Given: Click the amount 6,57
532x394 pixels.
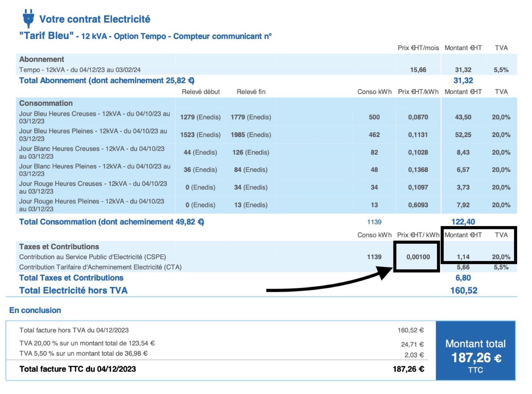Looking at the screenshot, I should point(463,170).
